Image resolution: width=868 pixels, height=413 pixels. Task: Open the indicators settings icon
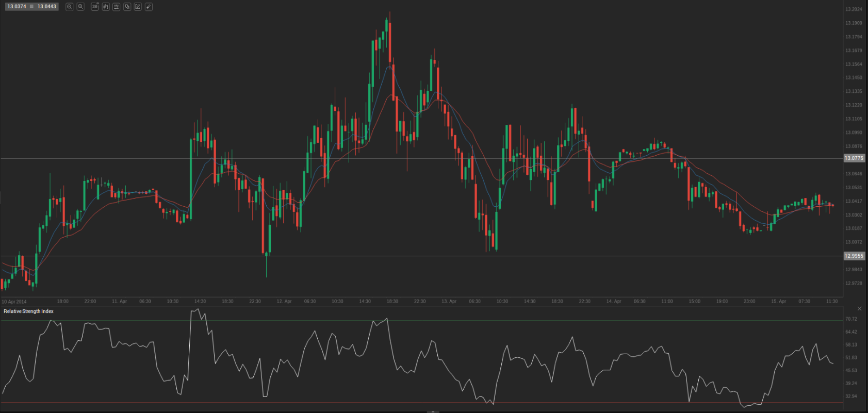[x=117, y=7]
